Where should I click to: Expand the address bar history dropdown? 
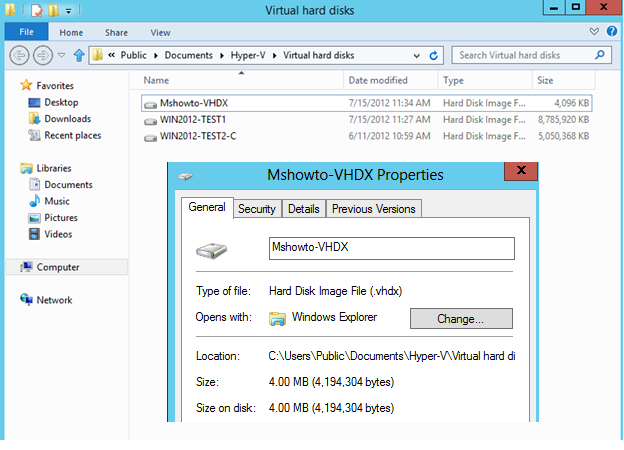click(x=416, y=56)
